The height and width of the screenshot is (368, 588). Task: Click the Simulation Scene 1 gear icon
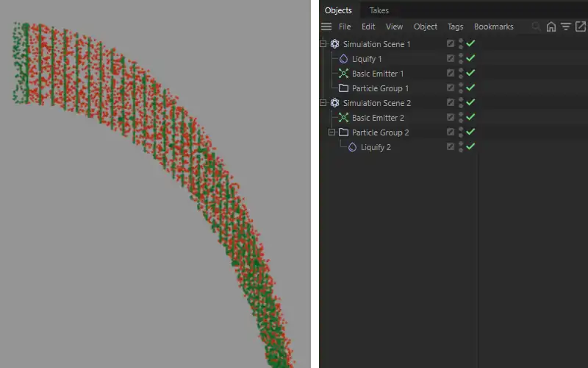pyautogui.click(x=335, y=44)
